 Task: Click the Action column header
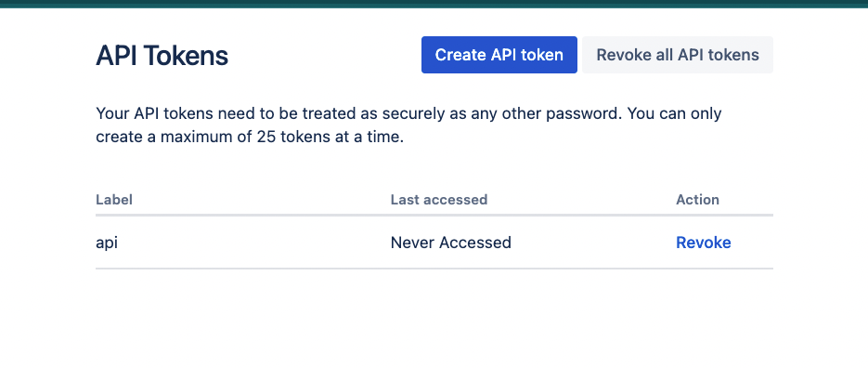(697, 200)
